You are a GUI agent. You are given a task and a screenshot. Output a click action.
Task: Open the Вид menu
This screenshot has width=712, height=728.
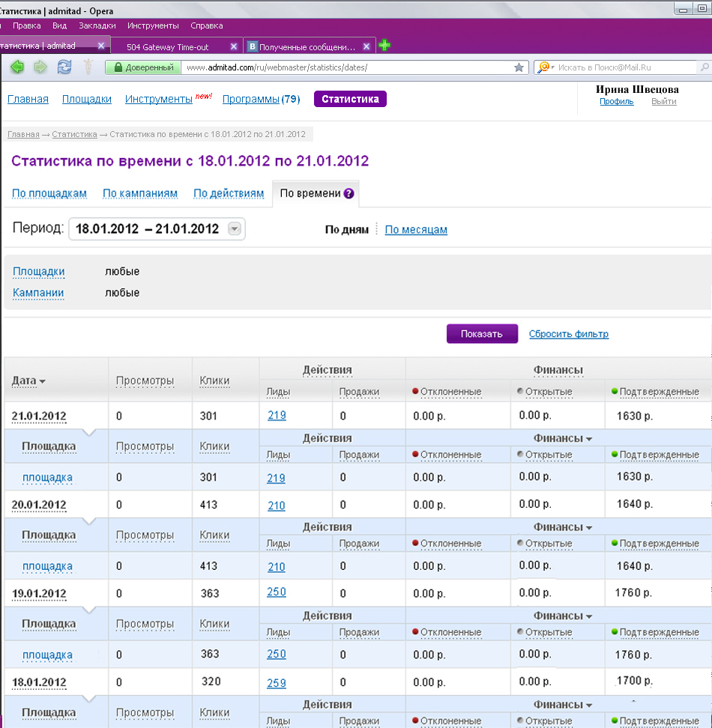point(59,25)
